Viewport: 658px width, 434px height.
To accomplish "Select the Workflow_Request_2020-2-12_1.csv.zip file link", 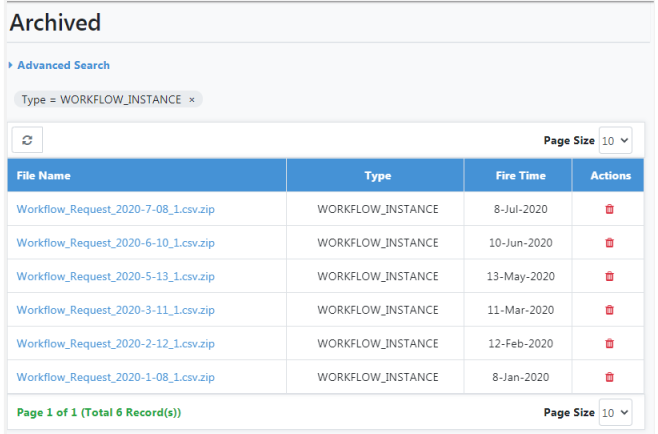I will coord(116,344).
